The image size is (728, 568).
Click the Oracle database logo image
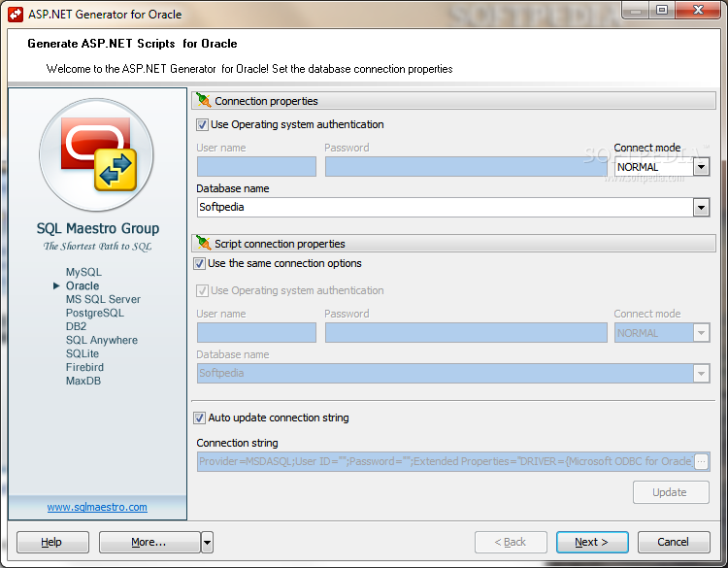tap(96, 154)
